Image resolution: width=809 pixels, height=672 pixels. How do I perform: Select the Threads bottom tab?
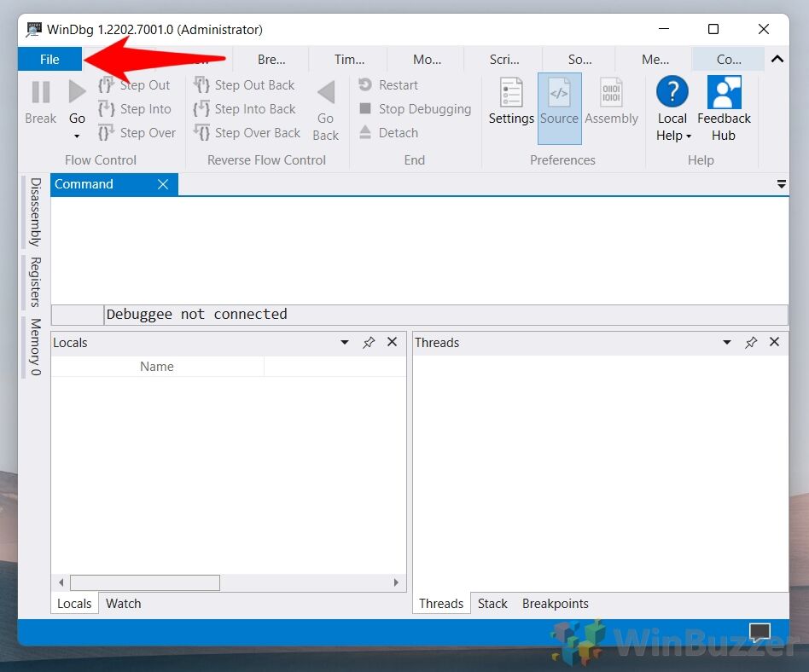[x=441, y=604]
